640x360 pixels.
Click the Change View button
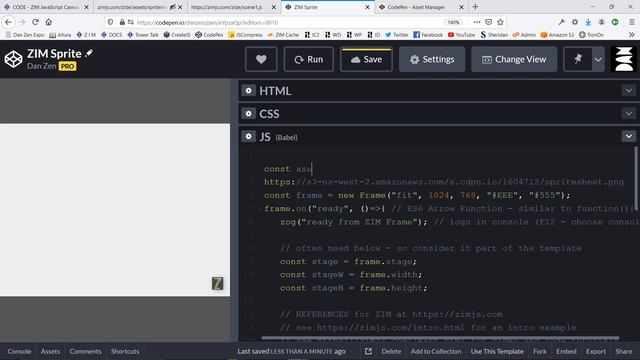(514, 59)
